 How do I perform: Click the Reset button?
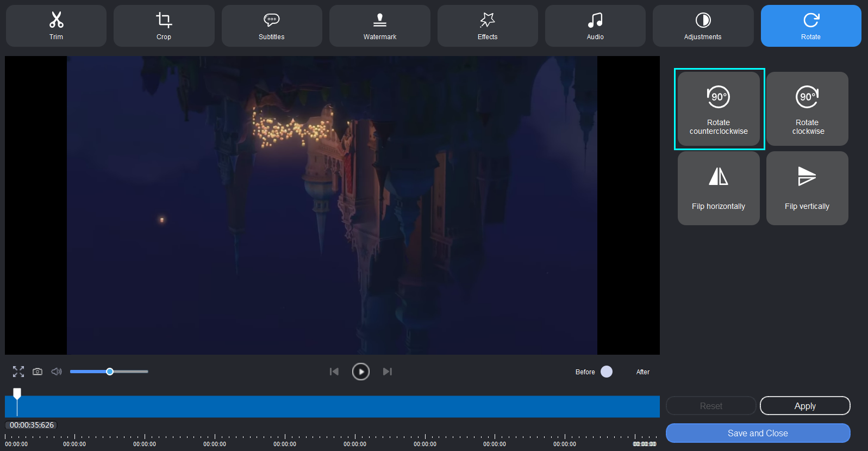pos(711,406)
